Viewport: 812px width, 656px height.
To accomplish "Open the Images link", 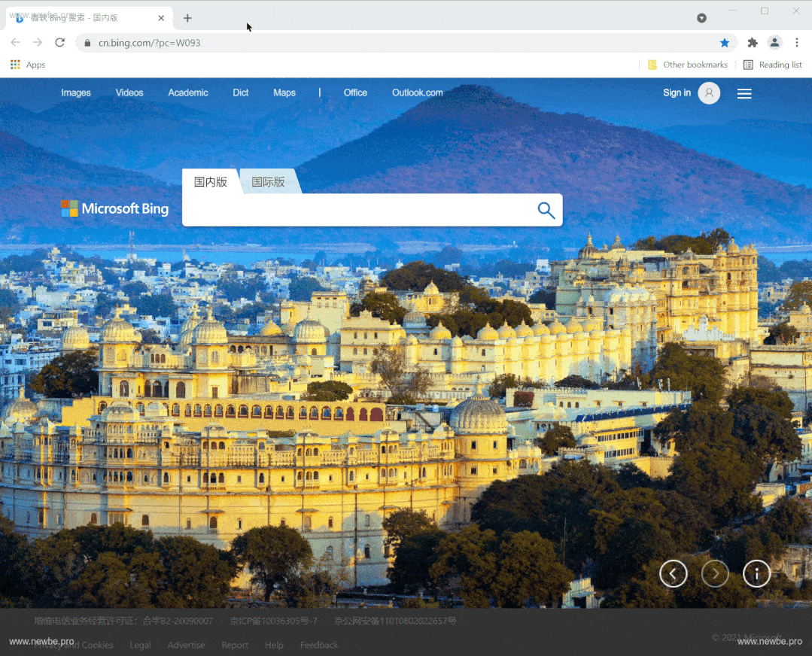I will coord(76,93).
